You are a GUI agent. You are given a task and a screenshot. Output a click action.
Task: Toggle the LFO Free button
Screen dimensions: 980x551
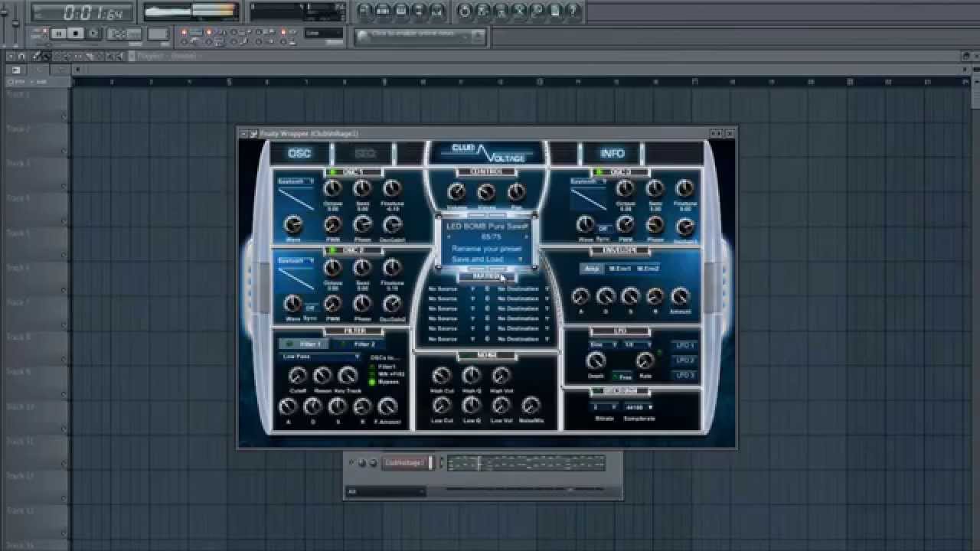point(622,377)
